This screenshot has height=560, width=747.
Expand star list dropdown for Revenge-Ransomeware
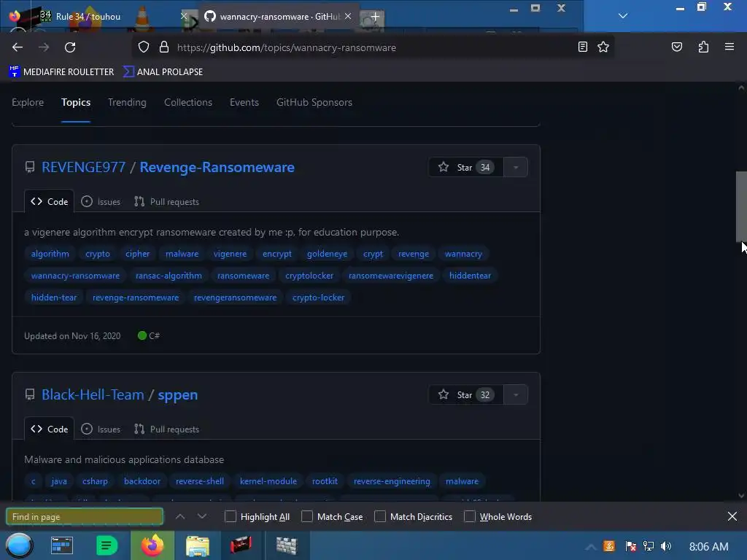pyautogui.click(x=516, y=167)
